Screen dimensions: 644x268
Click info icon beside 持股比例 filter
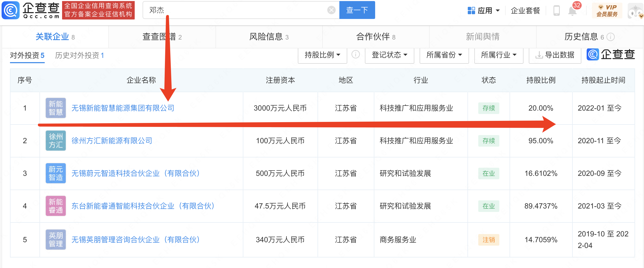coord(356,54)
